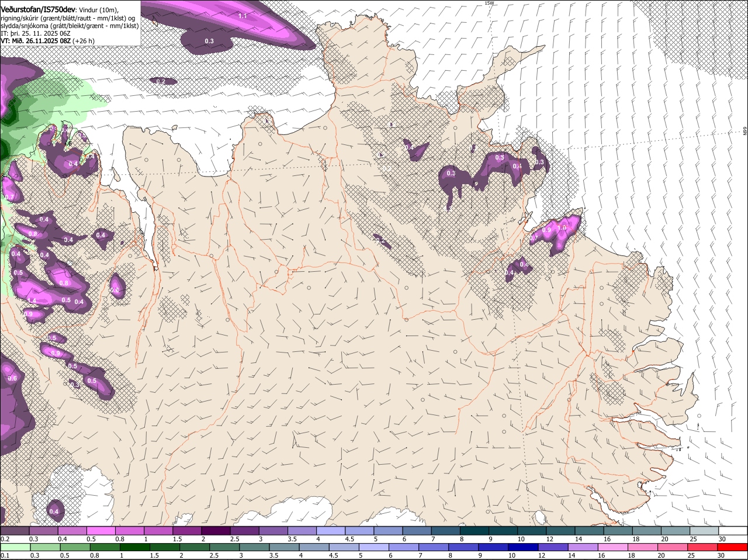Upper legend swatch between 0.2 and 0.3
Image resolution: width=748 pixels, height=560 pixels.
tap(15, 530)
